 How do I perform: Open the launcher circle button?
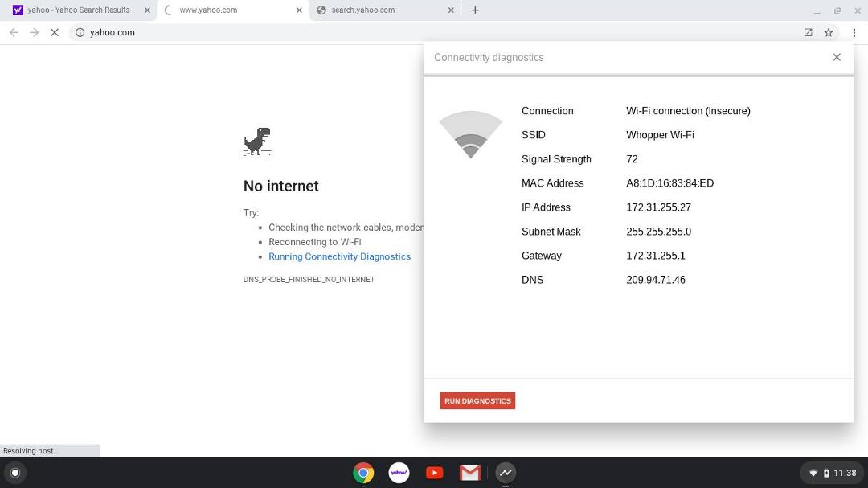15,473
